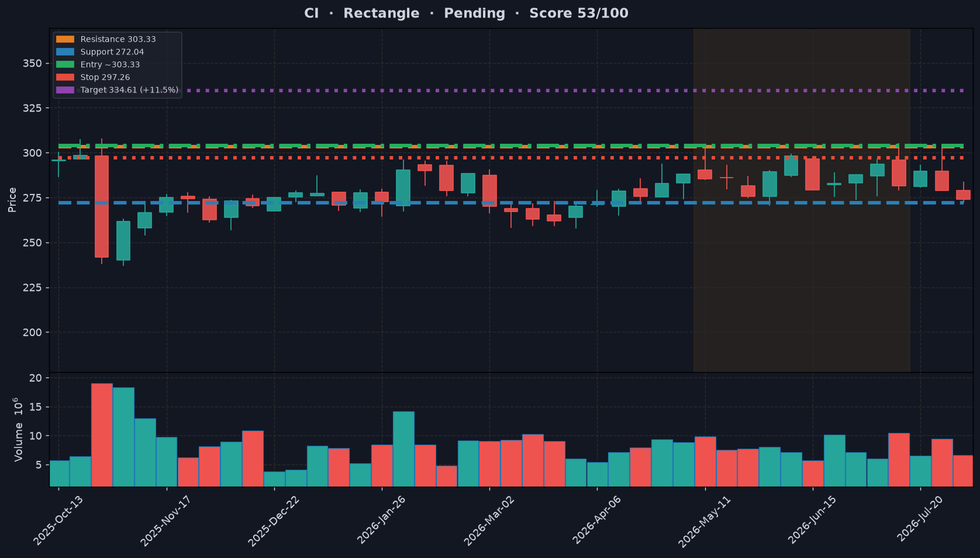Viewport: 980px width, 558px height.
Task: Click the word "Rectangle" in the title
Action: click(381, 13)
